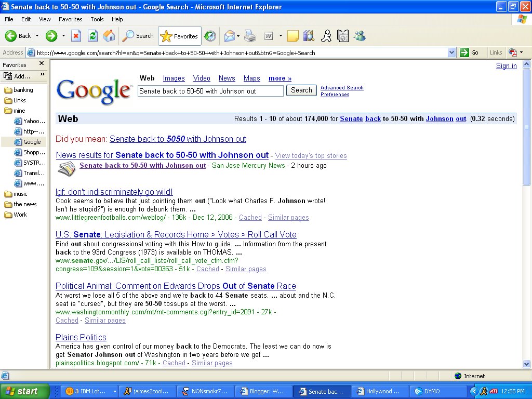Expand the Address bar dropdown arrow
This screenshot has height=399, width=532.
tap(451, 52)
